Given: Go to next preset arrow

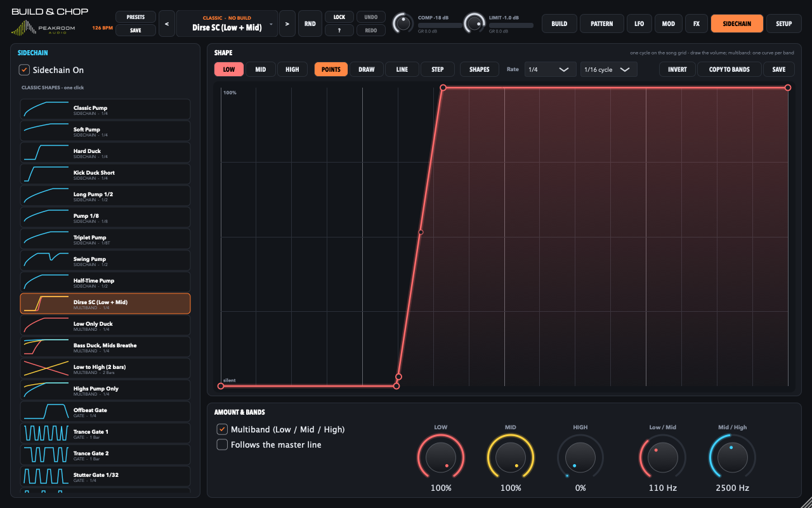Looking at the screenshot, I should (287, 23).
